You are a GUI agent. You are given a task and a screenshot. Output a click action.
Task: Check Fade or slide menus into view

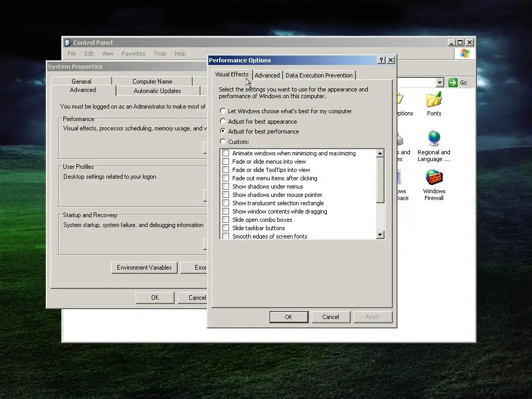pyautogui.click(x=225, y=162)
